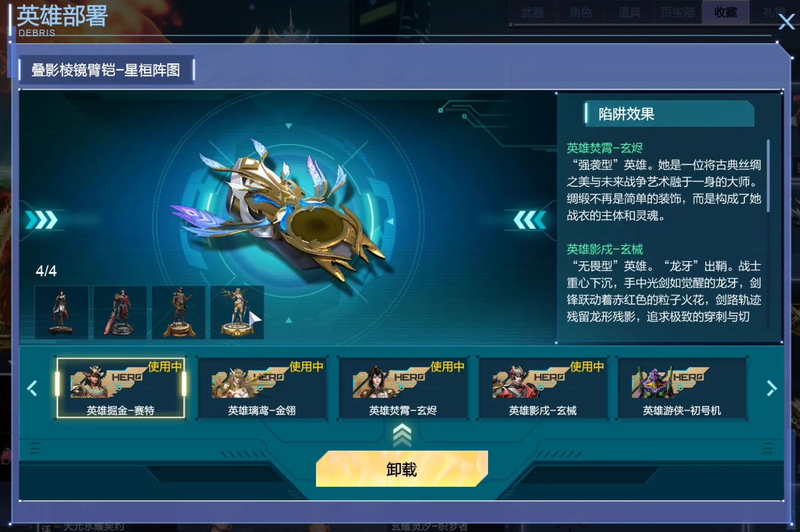Image resolution: width=800 pixels, height=532 pixels.
Task: Switch to the 收藏 tab
Action: tap(726, 12)
